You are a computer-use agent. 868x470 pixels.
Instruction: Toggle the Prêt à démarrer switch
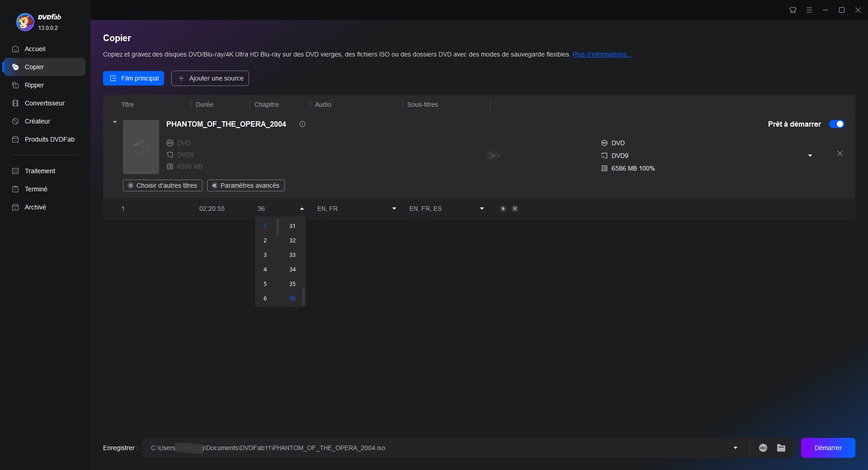pyautogui.click(x=836, y=124)
